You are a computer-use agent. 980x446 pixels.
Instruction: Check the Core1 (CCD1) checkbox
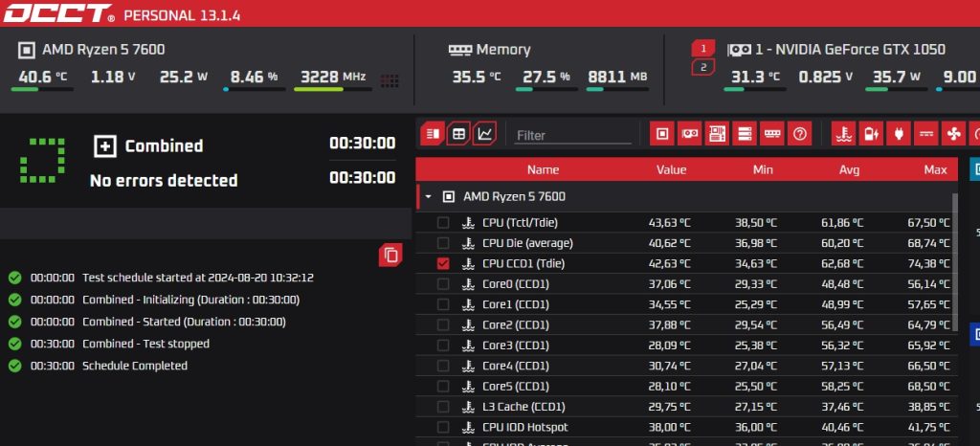coord(443,304)
